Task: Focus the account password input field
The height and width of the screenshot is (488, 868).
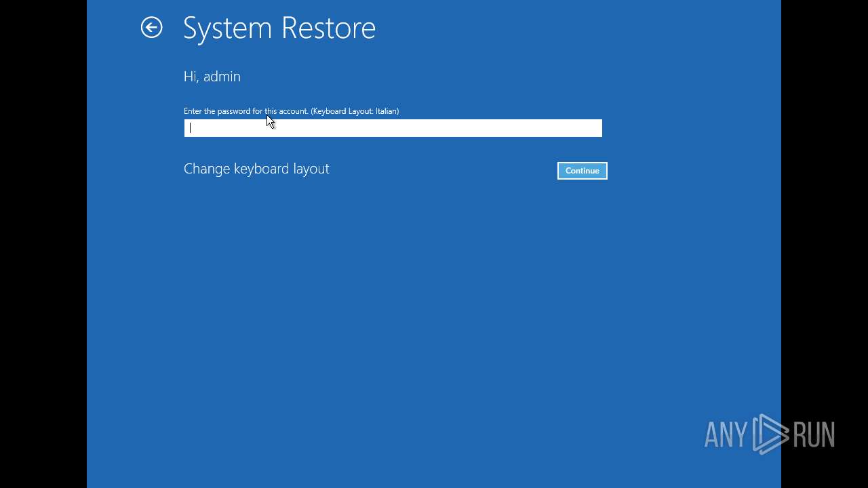Action: pos(393,128)
